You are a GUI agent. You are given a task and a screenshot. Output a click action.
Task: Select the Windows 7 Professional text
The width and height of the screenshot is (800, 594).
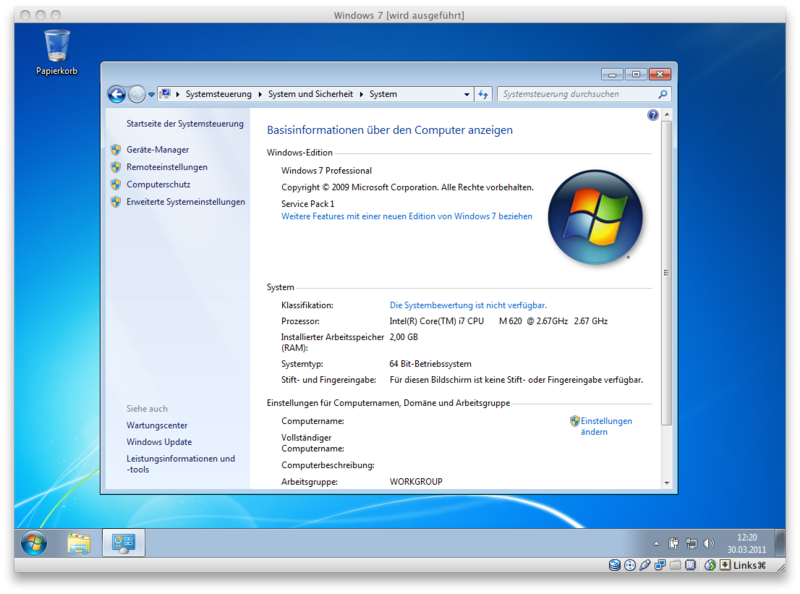pyautogui.click(x=327, y=171)
